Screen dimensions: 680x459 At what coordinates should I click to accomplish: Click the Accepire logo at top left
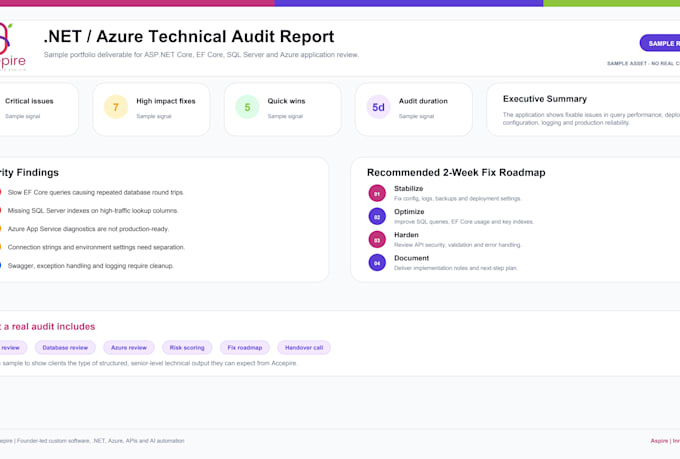pos(12,47)
